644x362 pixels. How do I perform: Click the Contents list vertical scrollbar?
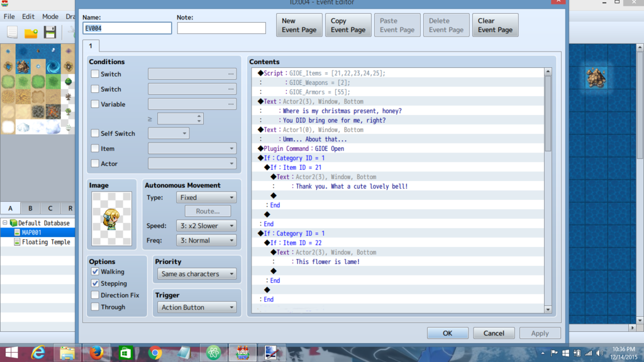(x=547, y=189)
